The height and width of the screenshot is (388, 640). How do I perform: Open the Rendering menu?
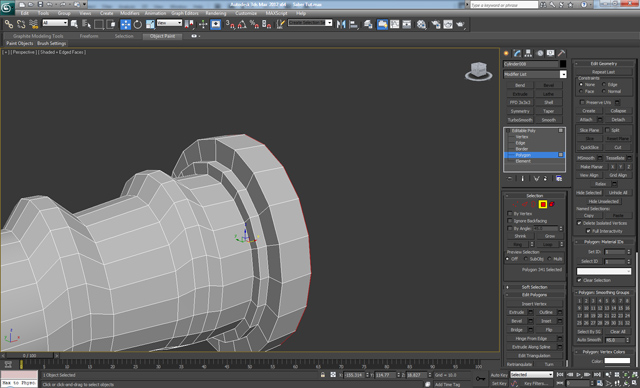(x=216, y=13)
